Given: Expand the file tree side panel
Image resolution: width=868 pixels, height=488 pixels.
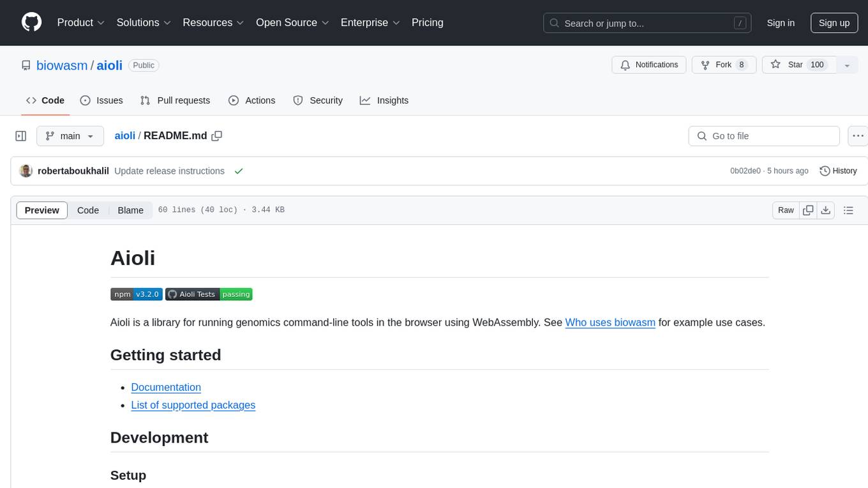Looking at the screenshot, I should pyautogui.click(x=21, y=136).
